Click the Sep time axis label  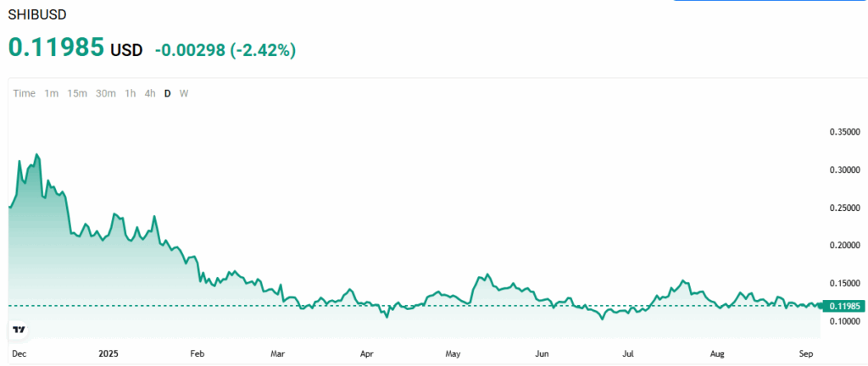(x=806, y=352)
